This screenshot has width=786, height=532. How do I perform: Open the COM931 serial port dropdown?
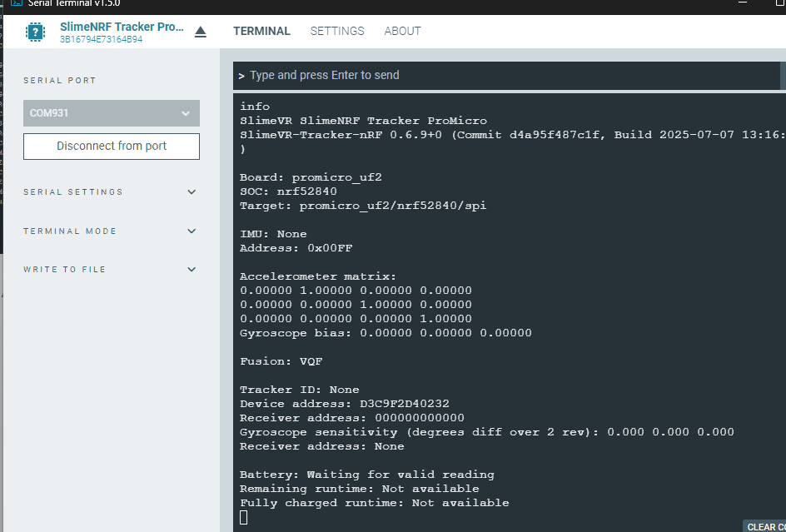112,113
